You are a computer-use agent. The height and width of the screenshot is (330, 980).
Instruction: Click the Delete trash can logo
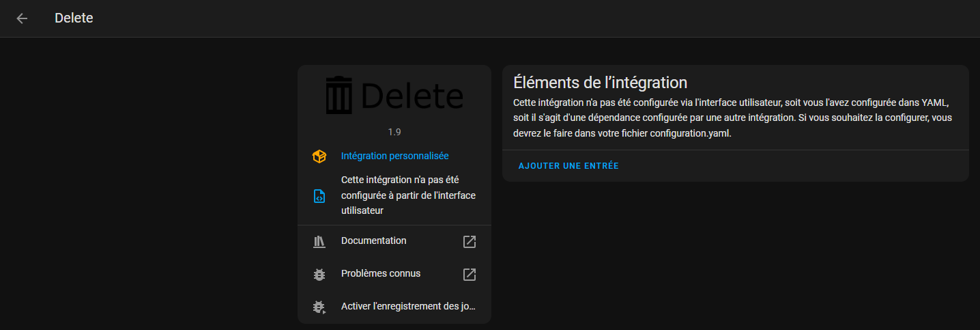coord(338,96)
